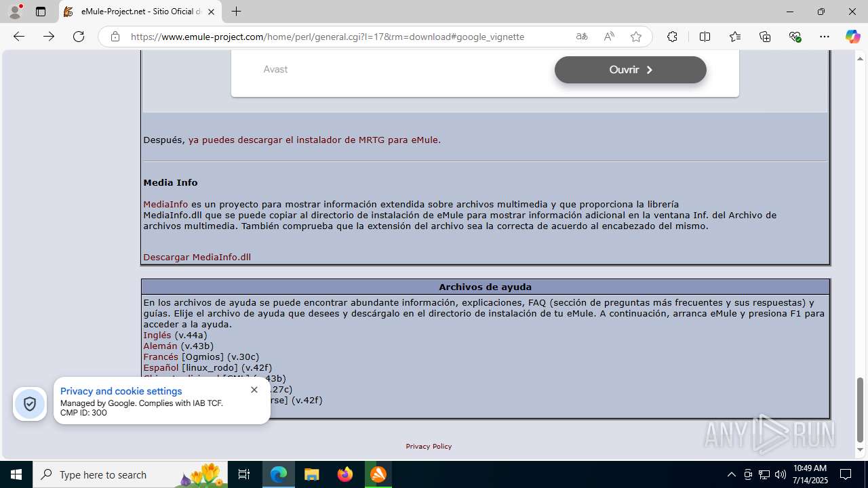Screen dimensions: 868x488
Task: Download the Alemán help file
Action: (160, 346)
